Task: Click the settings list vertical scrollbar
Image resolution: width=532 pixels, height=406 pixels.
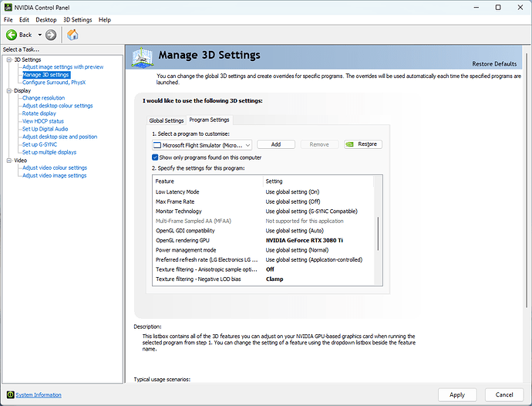Action: click(378, 232)
